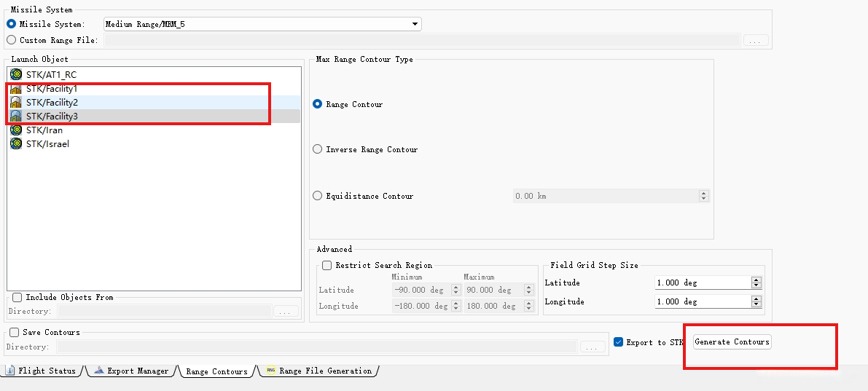Enable Restrict Search Region checkbox
The image size is (868, 391).
(x=327, y=266)
